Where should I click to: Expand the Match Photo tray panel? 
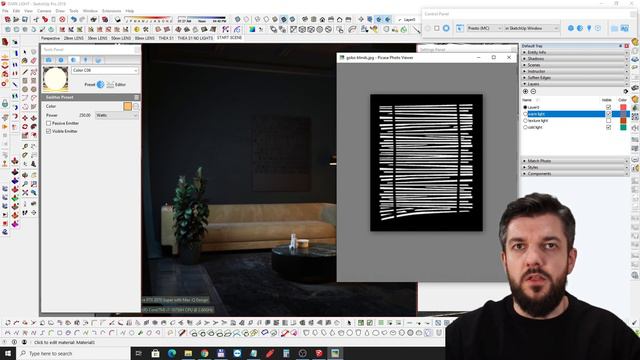575,161
